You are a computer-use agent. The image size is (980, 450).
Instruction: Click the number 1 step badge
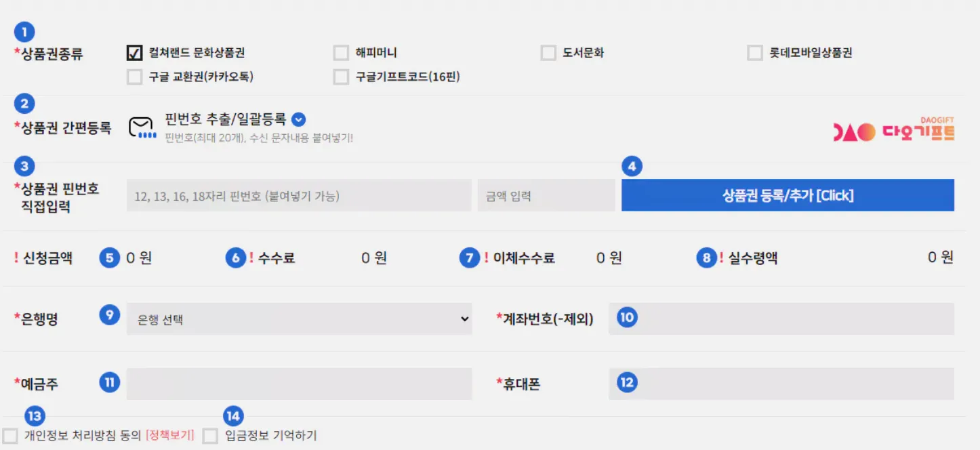tap(24, 31)
